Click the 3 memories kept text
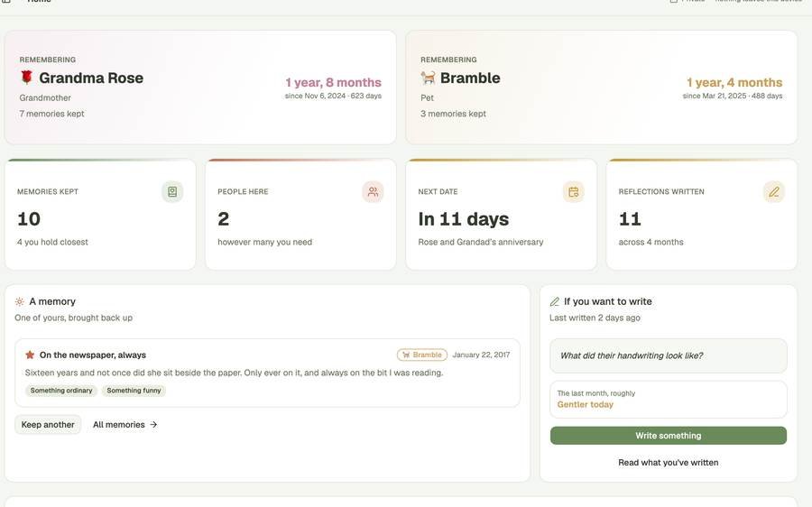The width and height of the screenshot is (812, 507). click(x=453, y=114)
